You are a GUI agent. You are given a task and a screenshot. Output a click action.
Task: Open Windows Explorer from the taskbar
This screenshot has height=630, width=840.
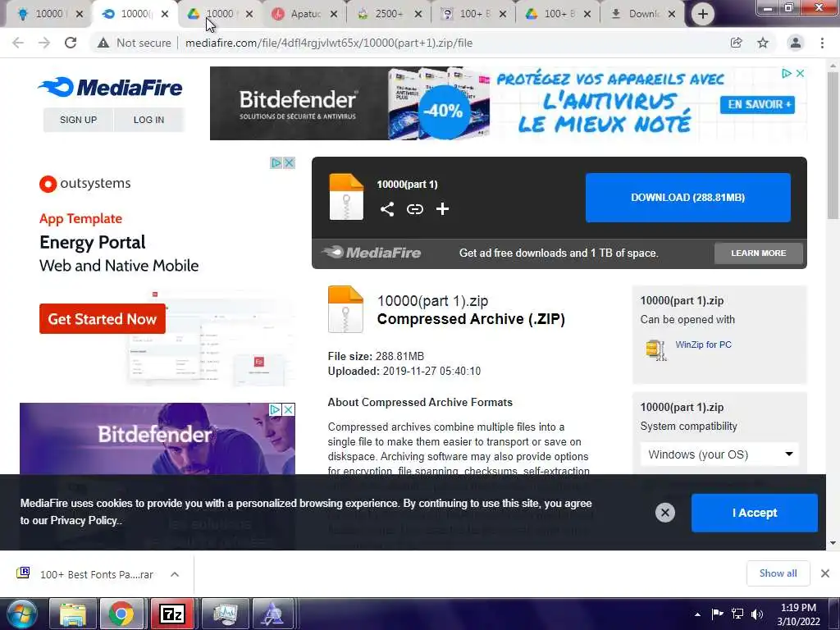tap(73, 614)
